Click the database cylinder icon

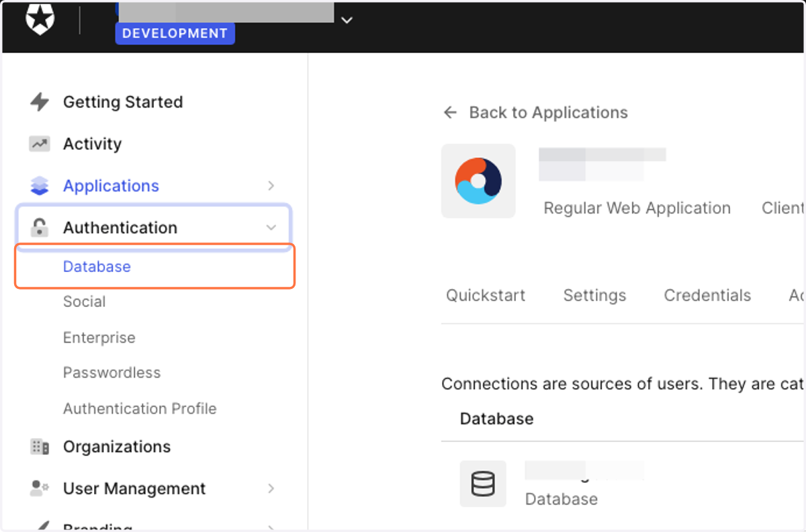click(483, 484)
